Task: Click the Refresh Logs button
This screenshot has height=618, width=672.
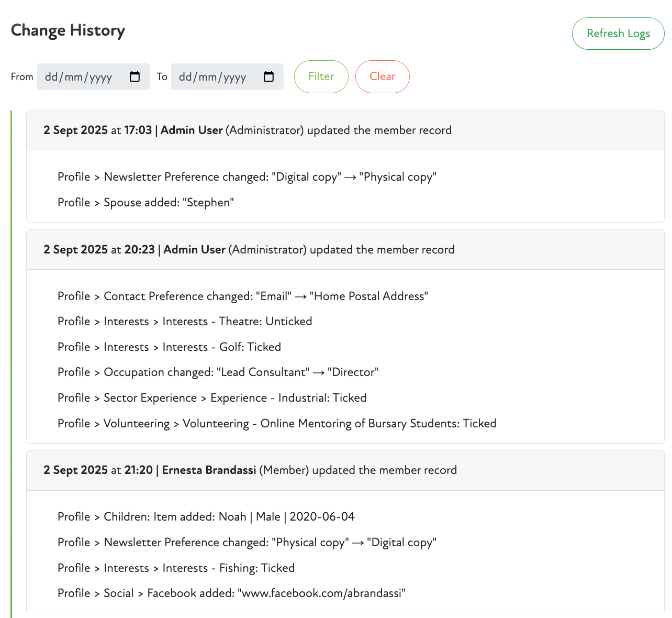Action: coord(618,34)
